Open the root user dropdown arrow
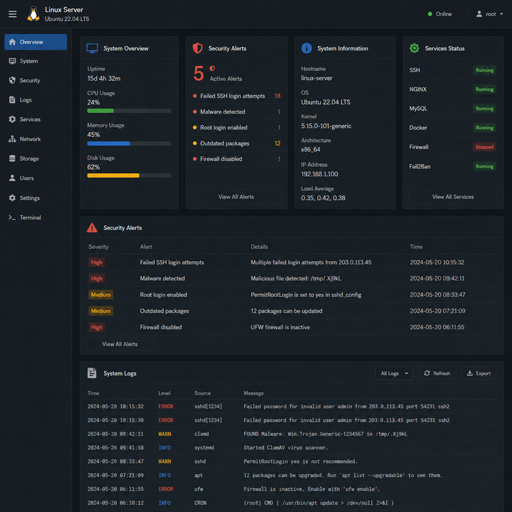Image resolution: width=512 pixels, height=512 pixels. pyautogui.click(x=501, y=14)
